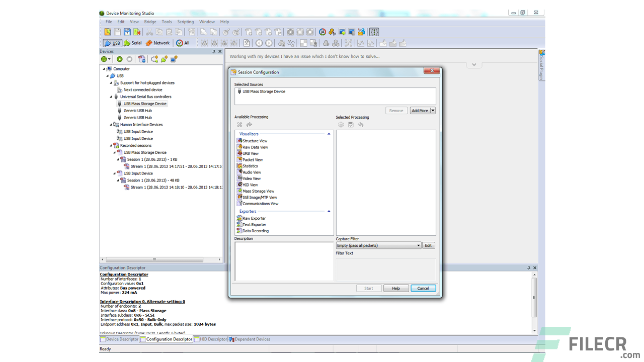This screenshot has height=362, width=644.
Task: Collapse Support for hot-plugged devices node
Action: click(111, 83)
